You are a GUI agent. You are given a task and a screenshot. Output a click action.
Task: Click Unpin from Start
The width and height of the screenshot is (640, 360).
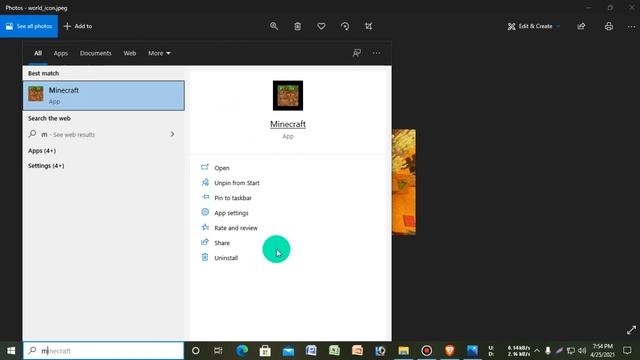tap(237, 183)
